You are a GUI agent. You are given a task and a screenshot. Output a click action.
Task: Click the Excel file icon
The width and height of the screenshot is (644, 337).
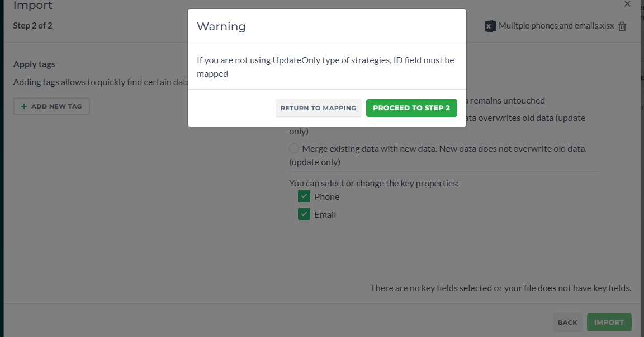[490, 26]
